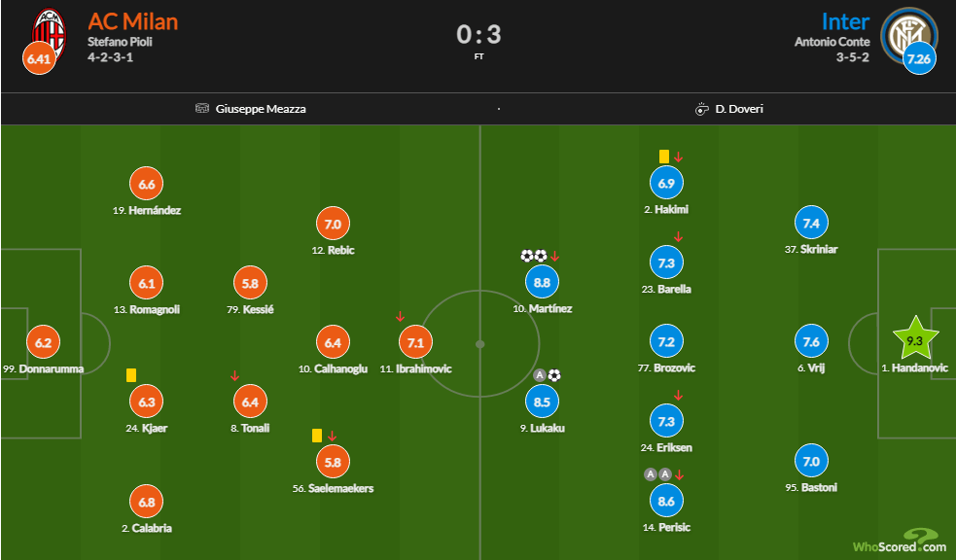Click Lukaku's 8.5 rating circle

pos(543,401)
